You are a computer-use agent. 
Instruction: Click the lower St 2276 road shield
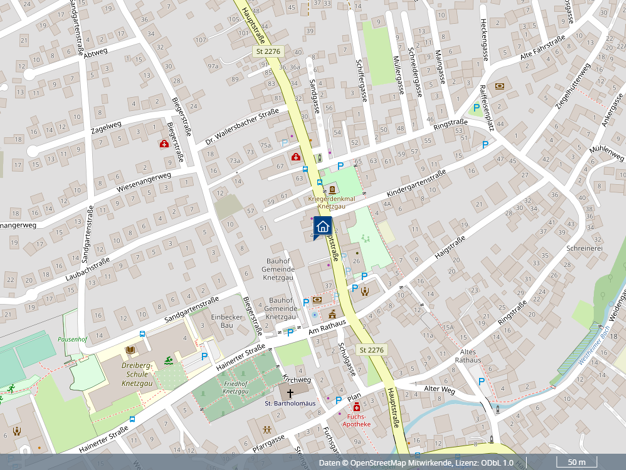[x=371, y=350]
